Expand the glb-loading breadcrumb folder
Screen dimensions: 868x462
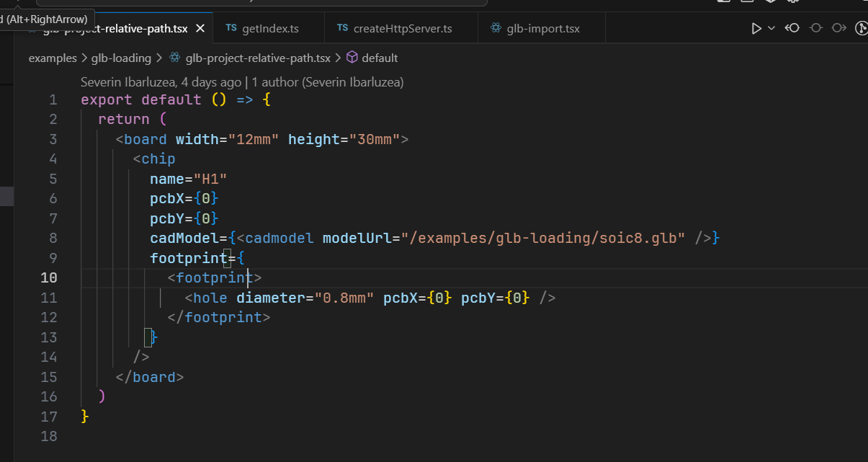(121, 58)
